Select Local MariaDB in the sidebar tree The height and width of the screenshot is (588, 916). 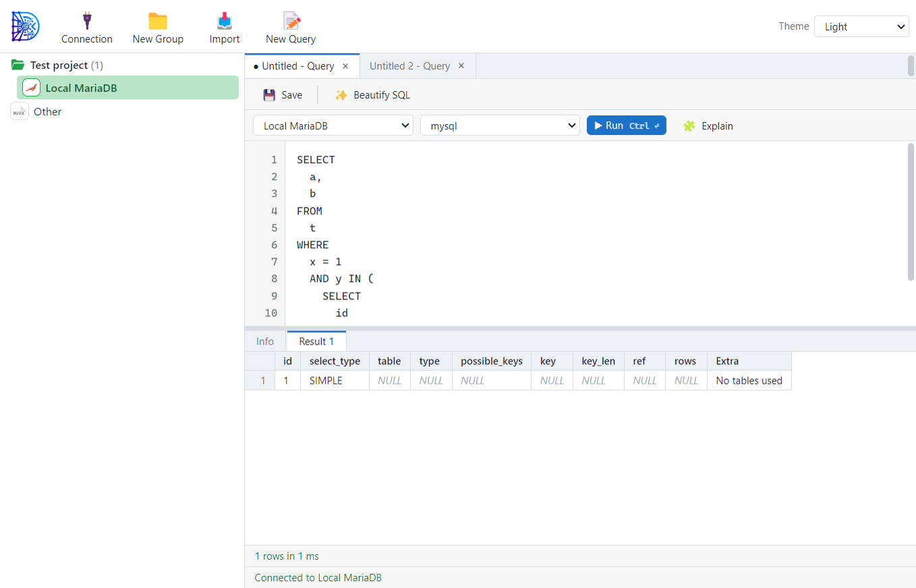point(127,88)
